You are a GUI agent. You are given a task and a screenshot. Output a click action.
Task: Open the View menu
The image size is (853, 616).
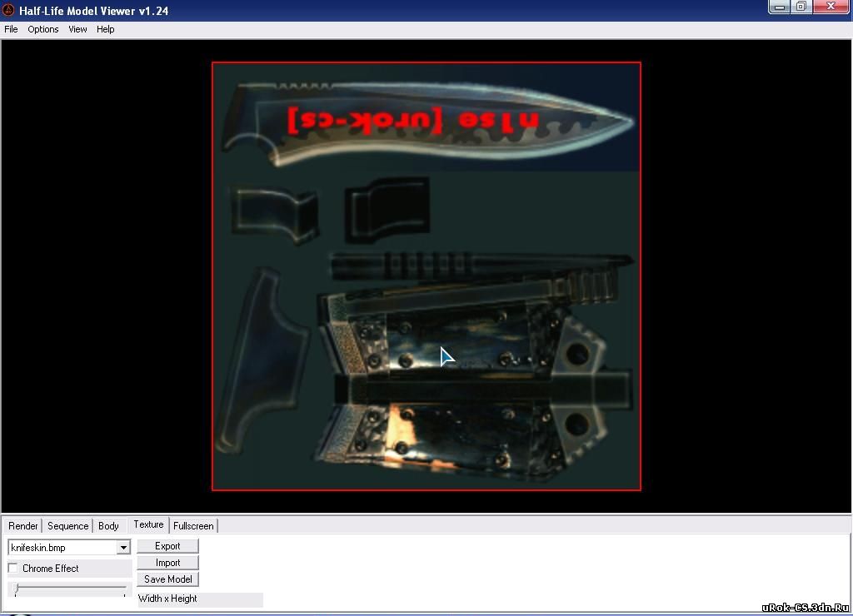[77, 29]
